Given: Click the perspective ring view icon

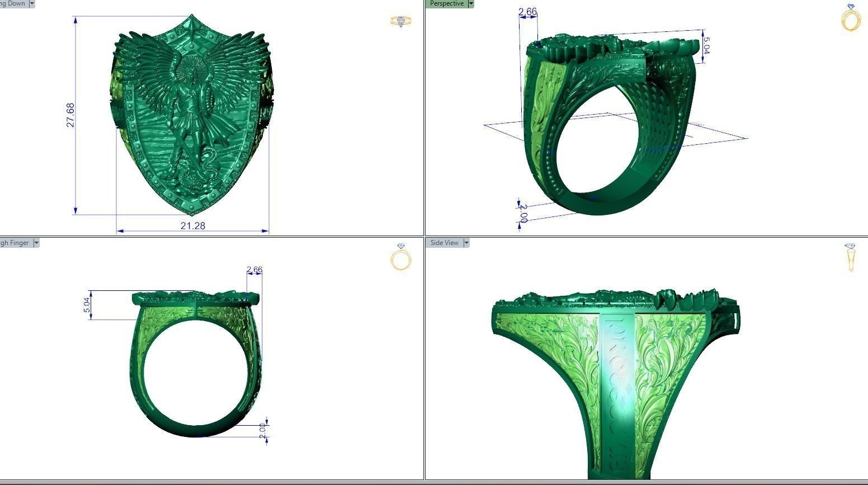Looking at the screenshot, I should click(x=851, y=18).
